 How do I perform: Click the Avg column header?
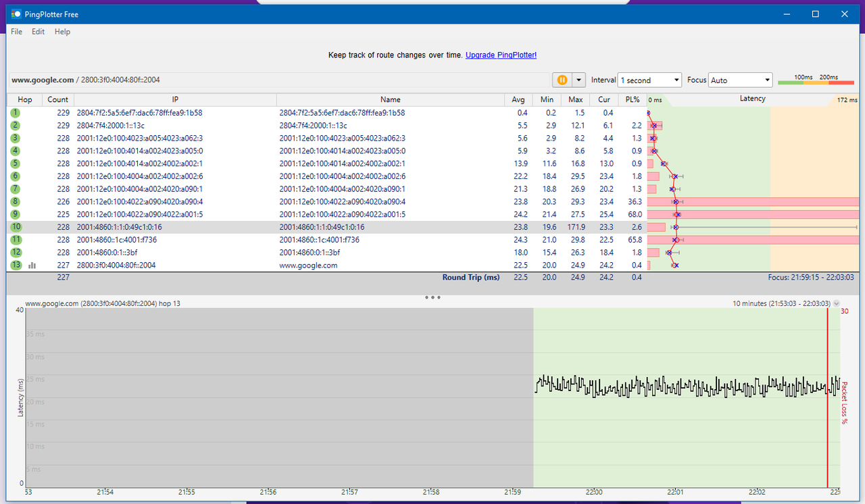click(518, 99)
